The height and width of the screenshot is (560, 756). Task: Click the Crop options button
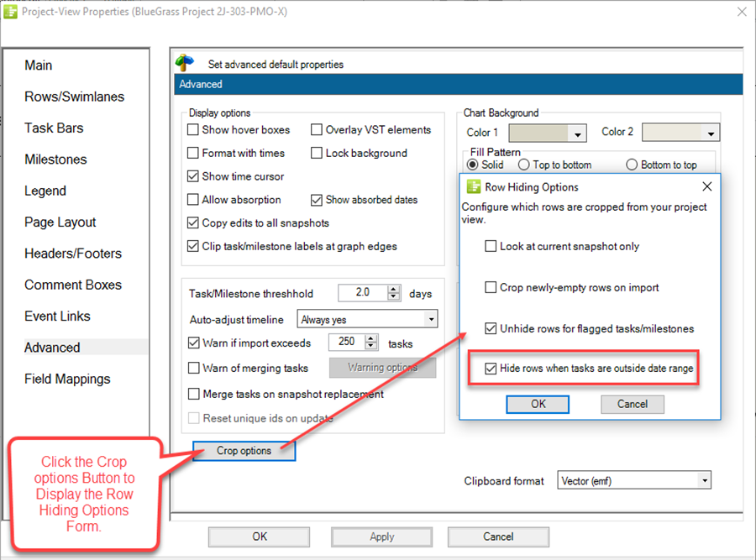pyautogui.click(x=243, y=451)
